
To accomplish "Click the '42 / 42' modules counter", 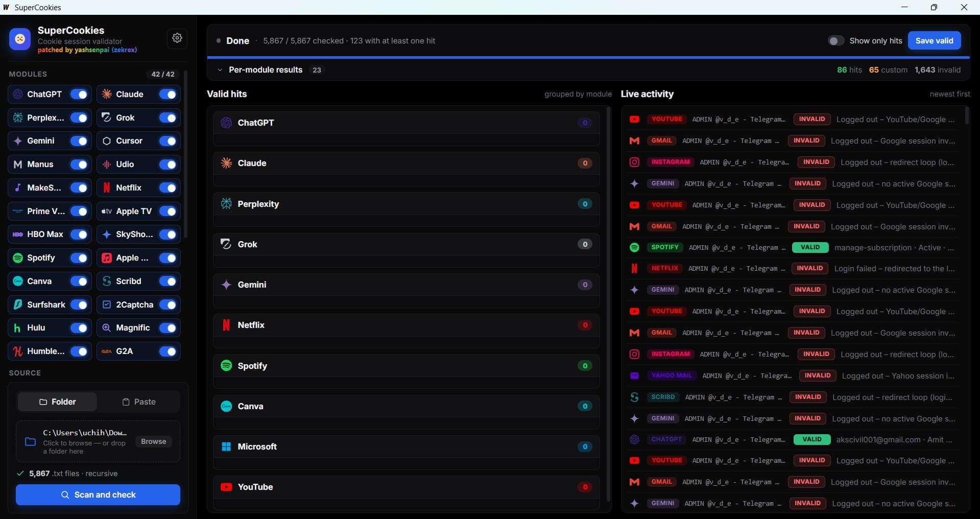I will [x=163, y=74].
